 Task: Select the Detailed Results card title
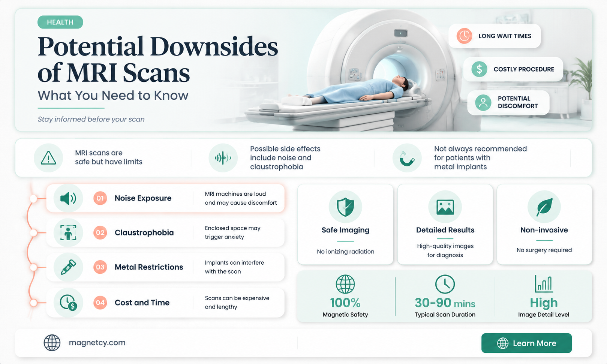pos(445,230)
